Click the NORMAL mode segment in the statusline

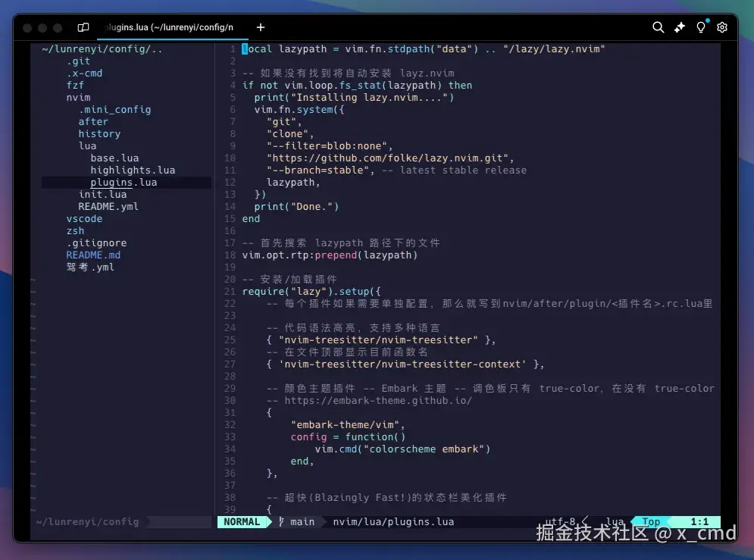[243, 521]
